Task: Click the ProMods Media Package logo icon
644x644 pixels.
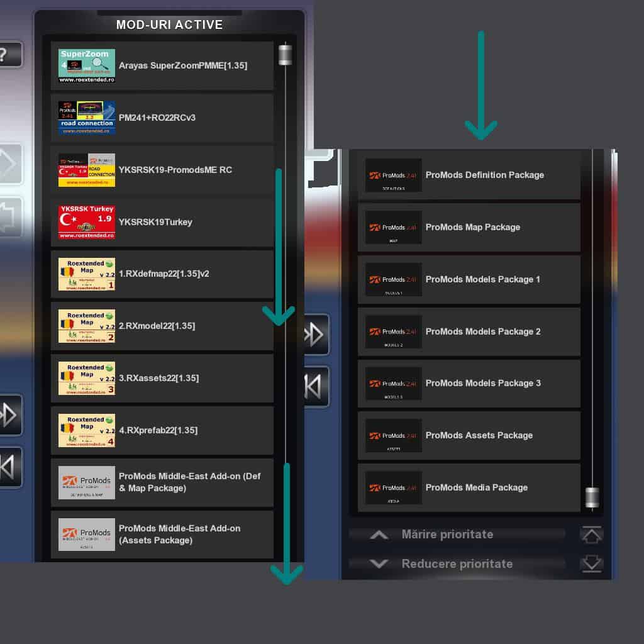Action: coord(393,488)
